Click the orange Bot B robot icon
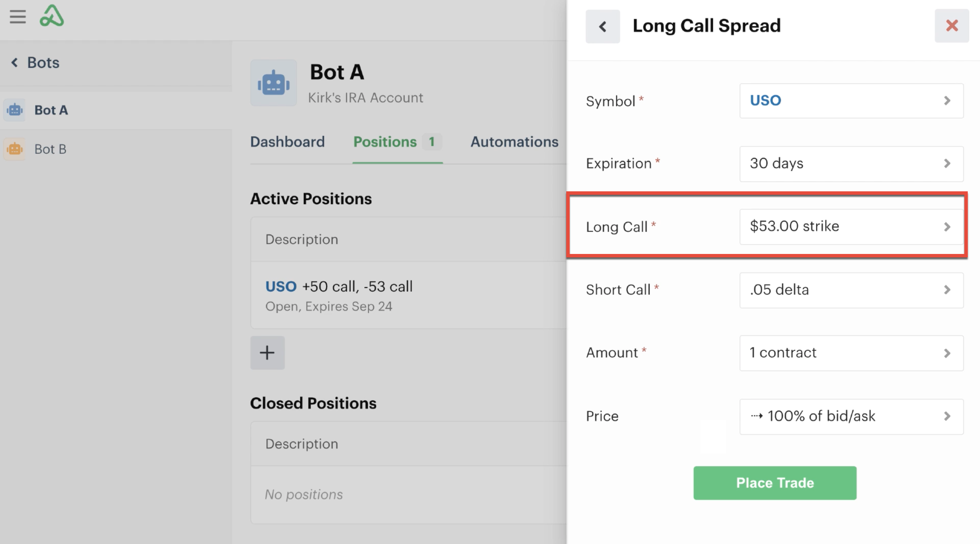The height and width of the screenshot is (544, 980). 15,149
